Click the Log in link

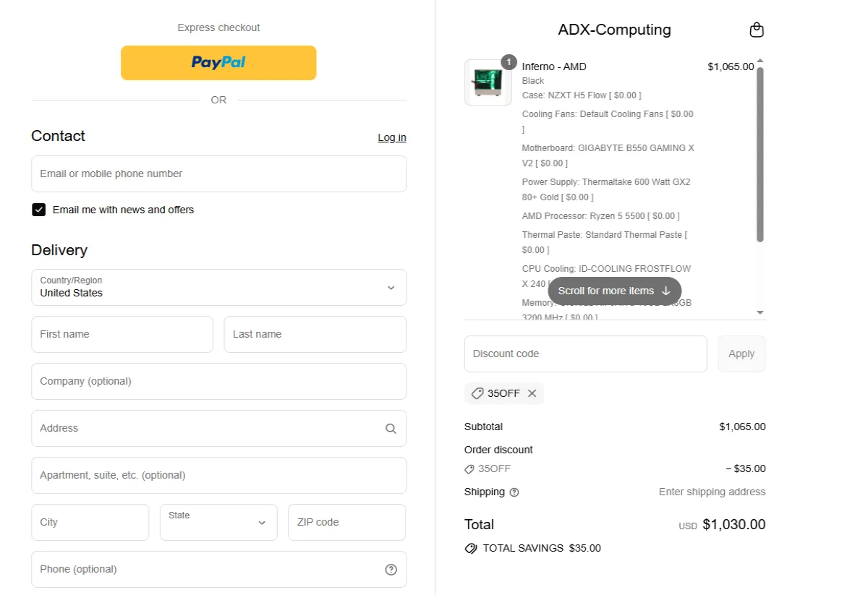pyautogui.click(x=392, y=137)
